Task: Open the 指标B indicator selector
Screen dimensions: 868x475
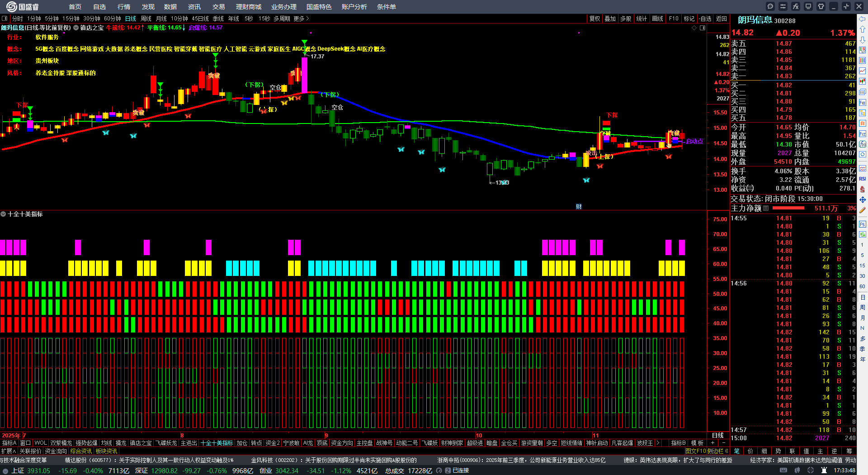Action: 679,443
